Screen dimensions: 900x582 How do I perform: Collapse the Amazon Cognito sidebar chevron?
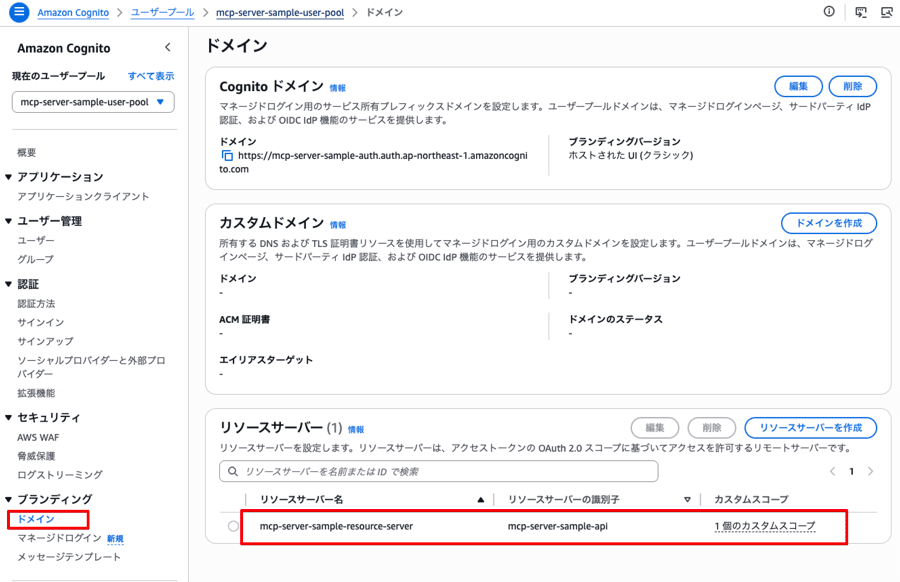(x=168, y=48)
